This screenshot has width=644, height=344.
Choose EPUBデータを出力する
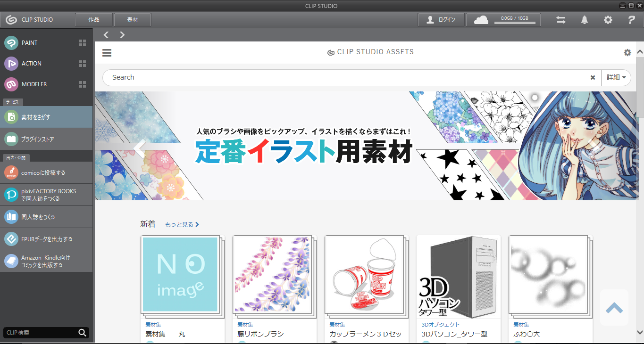pyautogui.click(x=46, y=239)
